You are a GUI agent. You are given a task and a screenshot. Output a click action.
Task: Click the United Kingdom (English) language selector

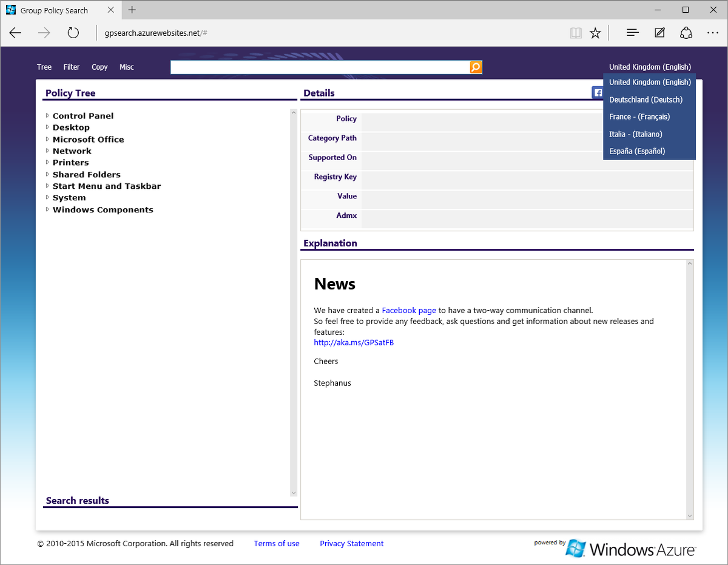click(x=650, y=67)
